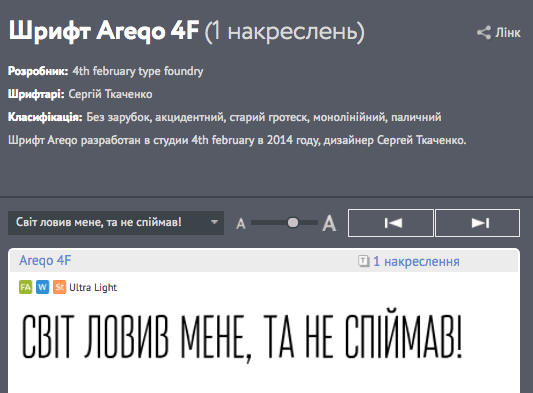Click classification старий гротеск
The width and height of the screenshot is (533, 393).
269,117
